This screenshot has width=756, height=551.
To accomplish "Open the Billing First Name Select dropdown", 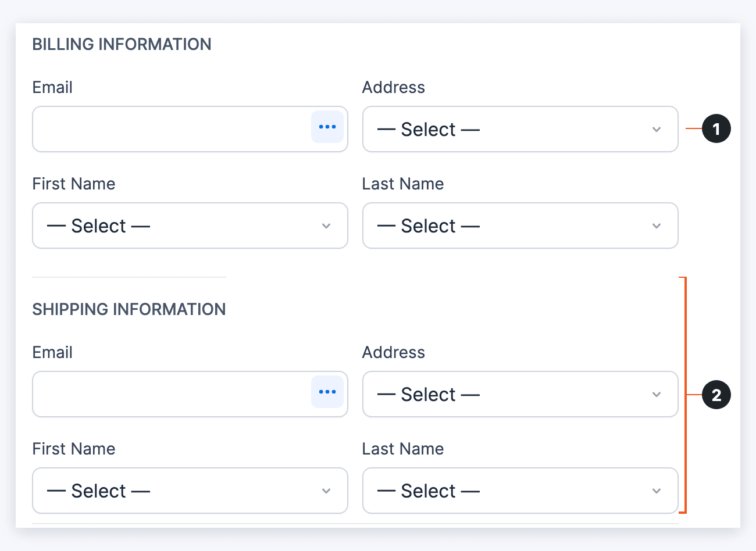I will click(x=190, y=226).
